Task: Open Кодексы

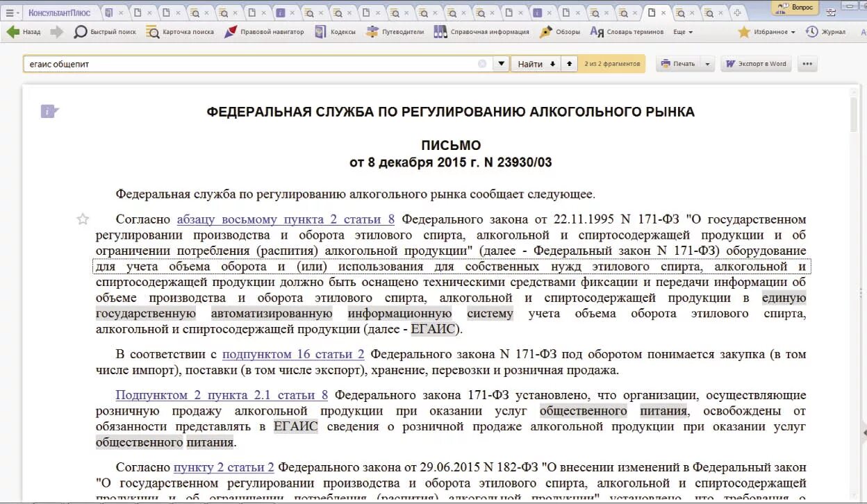Action: coord(335,32)
